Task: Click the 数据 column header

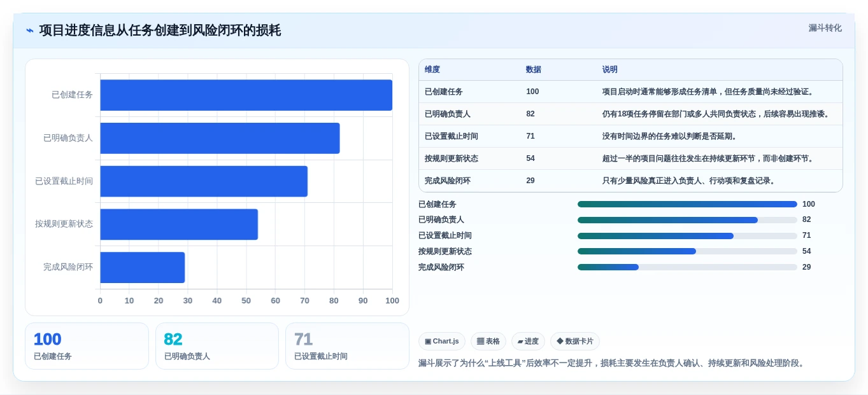Action: coord(534,69)
